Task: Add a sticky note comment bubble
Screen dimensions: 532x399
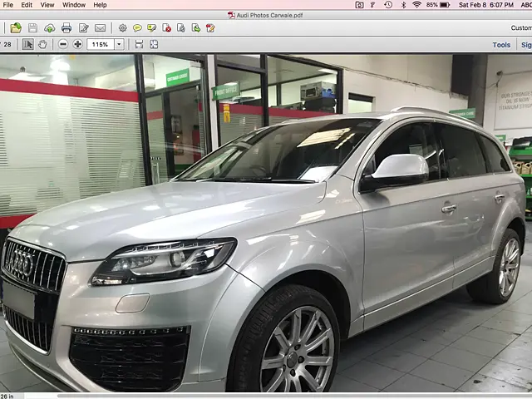Action: pyautogui.click(x=137, y=28)
